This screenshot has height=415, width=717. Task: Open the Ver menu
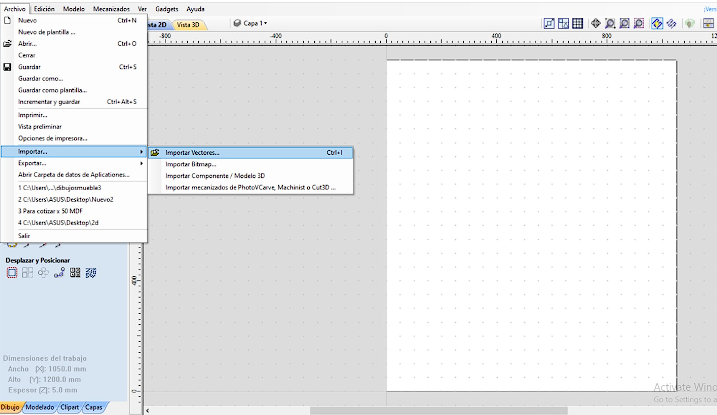[x=142, y=9]
